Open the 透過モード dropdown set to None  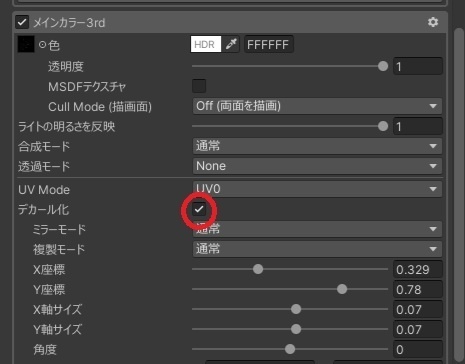317,166
